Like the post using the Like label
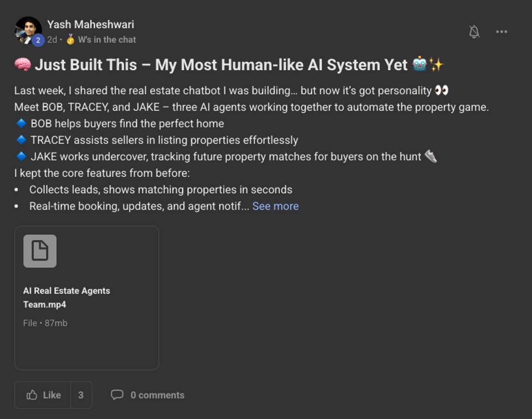The height and width of the screenshot is (419, 532). pyautogui.click(x=52, y=395)
